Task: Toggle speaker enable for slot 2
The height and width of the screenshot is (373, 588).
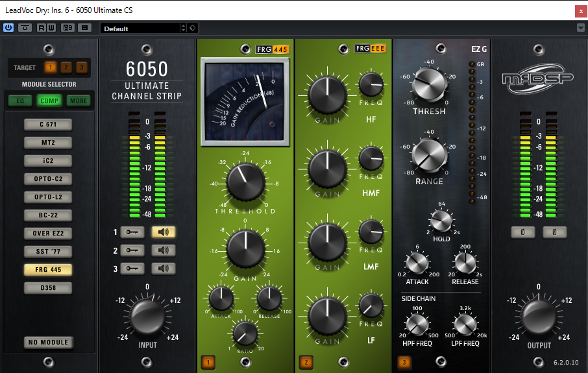Action: (163, 250)
